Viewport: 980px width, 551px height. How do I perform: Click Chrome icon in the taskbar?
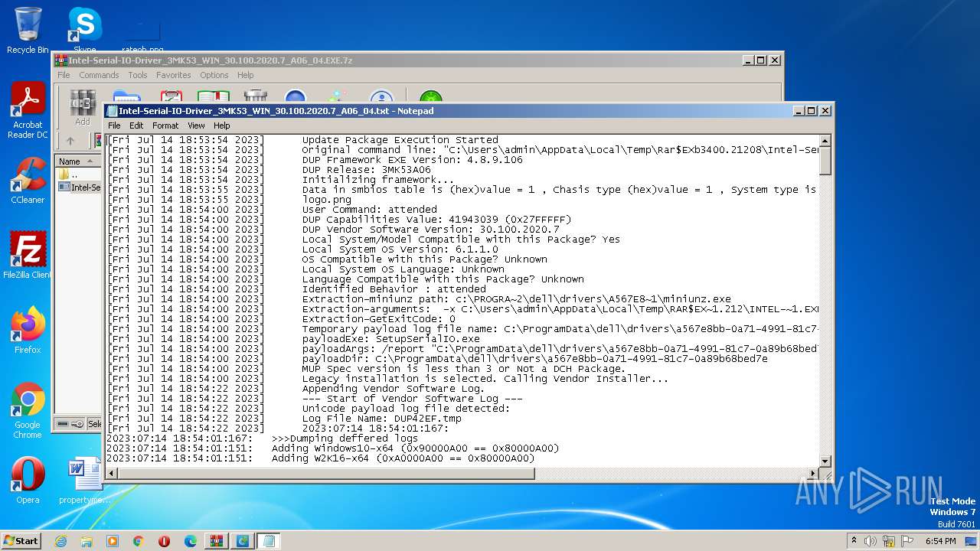click(x=139, y=541)
